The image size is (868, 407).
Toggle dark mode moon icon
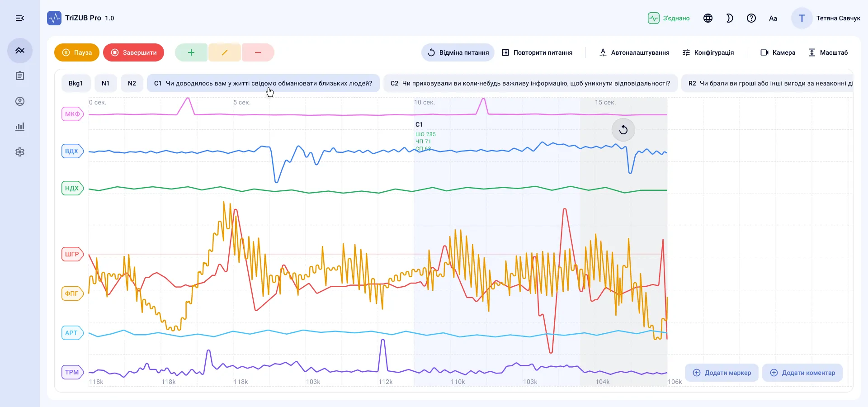pos(730,18)
